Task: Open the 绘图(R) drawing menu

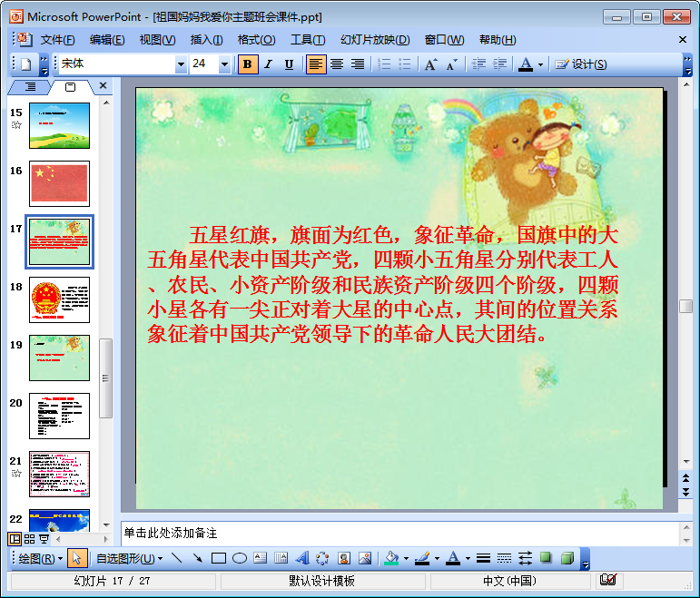Action: tap(40, 559)
